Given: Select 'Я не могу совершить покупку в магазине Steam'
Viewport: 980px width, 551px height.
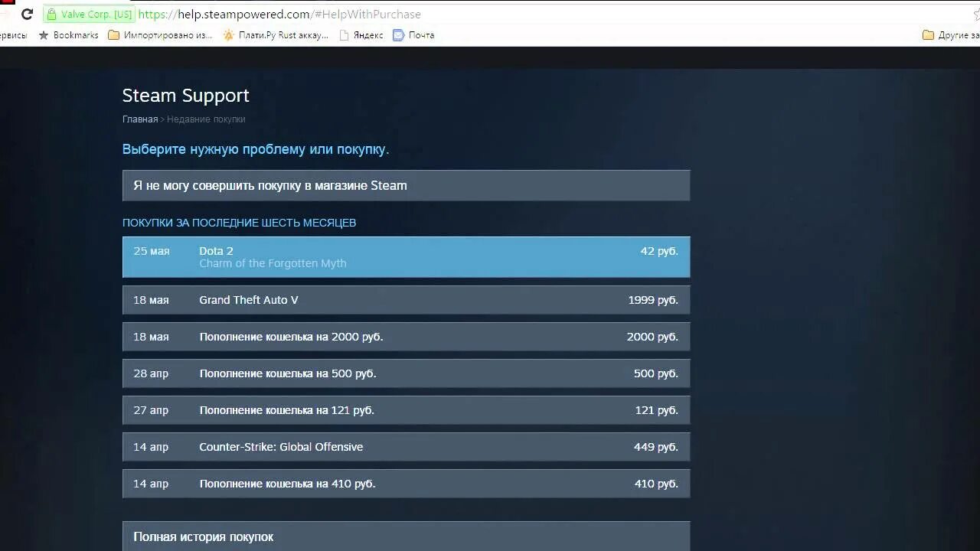Looking at the screenshot, I should tap(406, 185).
